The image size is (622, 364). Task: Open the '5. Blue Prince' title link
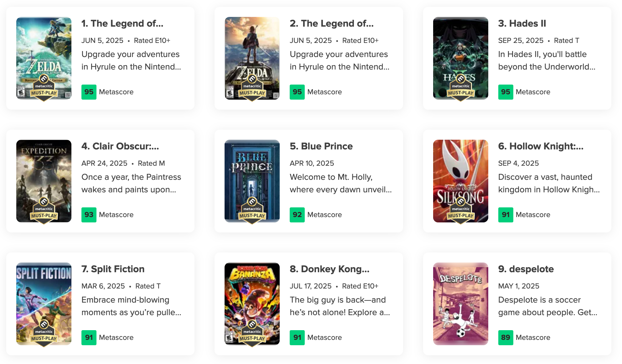[x=321, y=146]
